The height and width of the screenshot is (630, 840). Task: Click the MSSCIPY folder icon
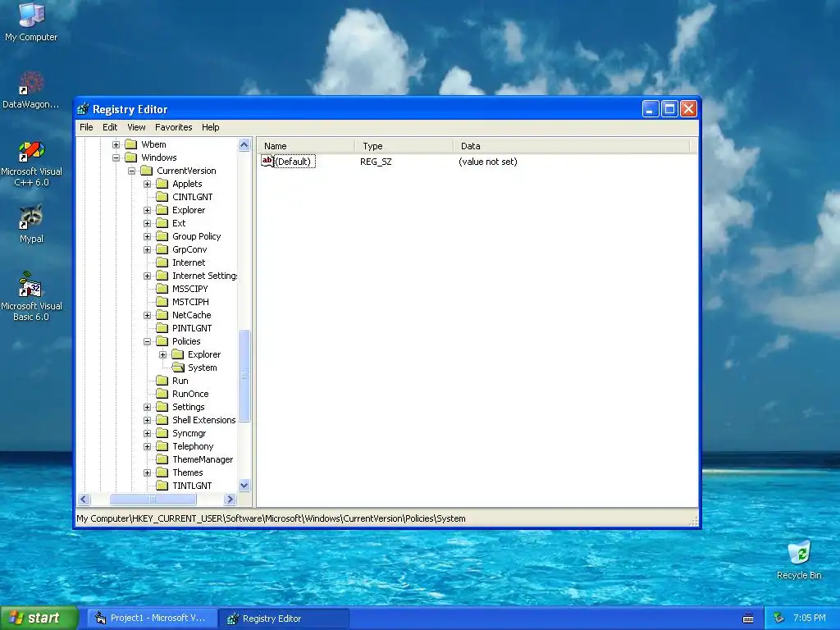tap(162, 289)
